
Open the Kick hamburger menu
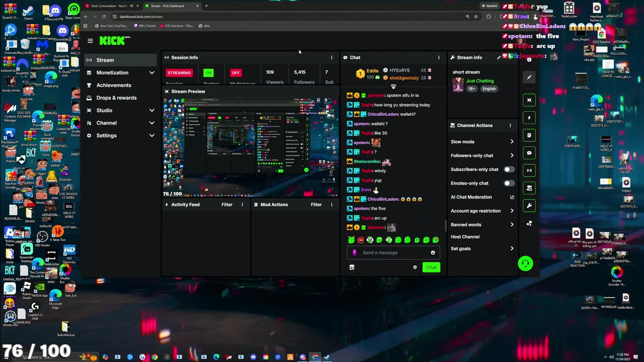click(x=90, y=41)
